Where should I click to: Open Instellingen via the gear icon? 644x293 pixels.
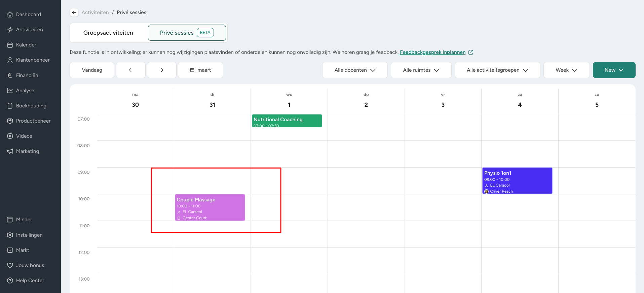(10, 235)
